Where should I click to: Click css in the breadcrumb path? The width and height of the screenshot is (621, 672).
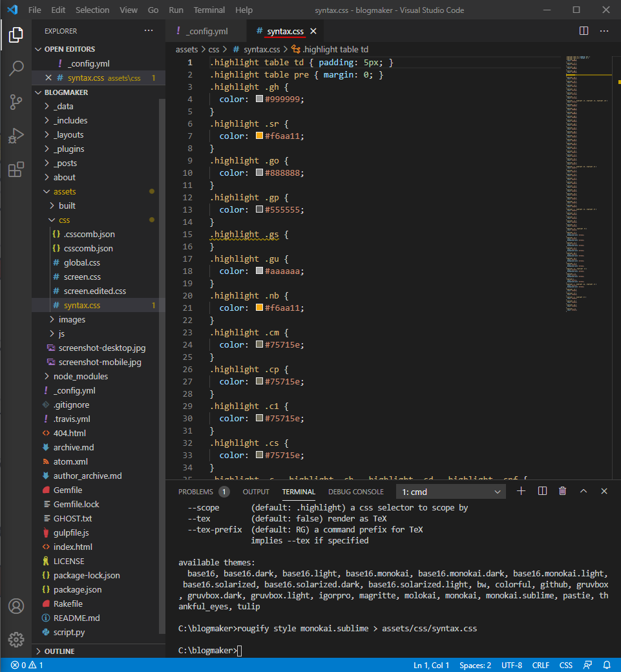click(x=213, y=49)
